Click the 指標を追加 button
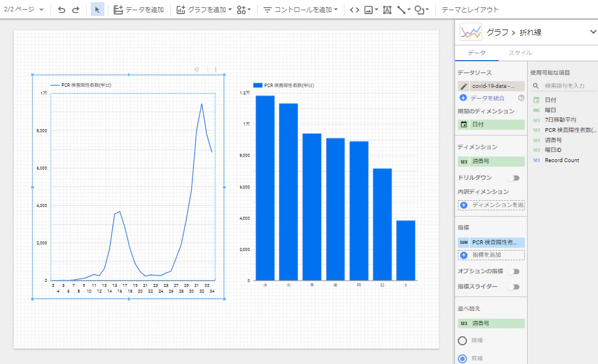The image size is (598, 364). click(491, 255)
